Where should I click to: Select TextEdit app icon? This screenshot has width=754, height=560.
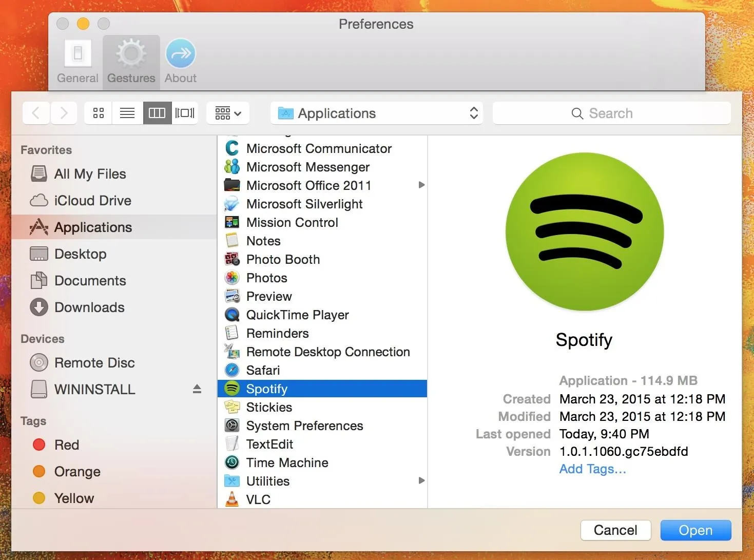[x=232, y=444]
